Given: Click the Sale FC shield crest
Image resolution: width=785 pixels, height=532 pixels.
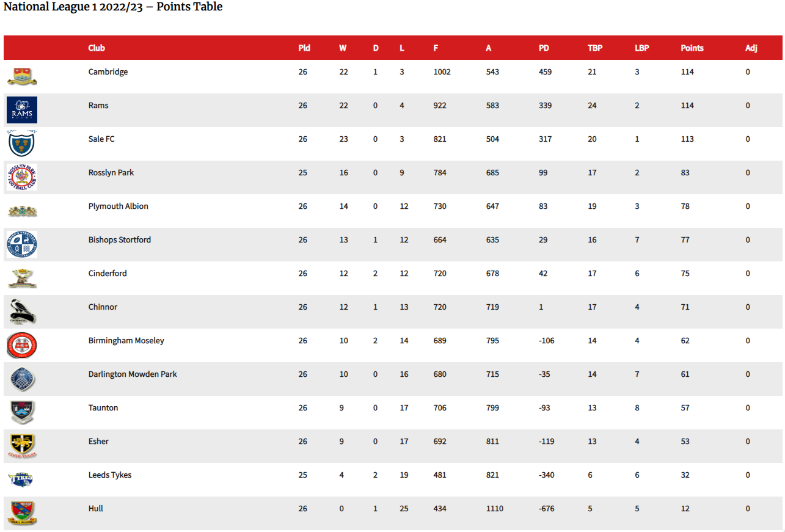Looking at the screenshot, I should coord(22,144).
